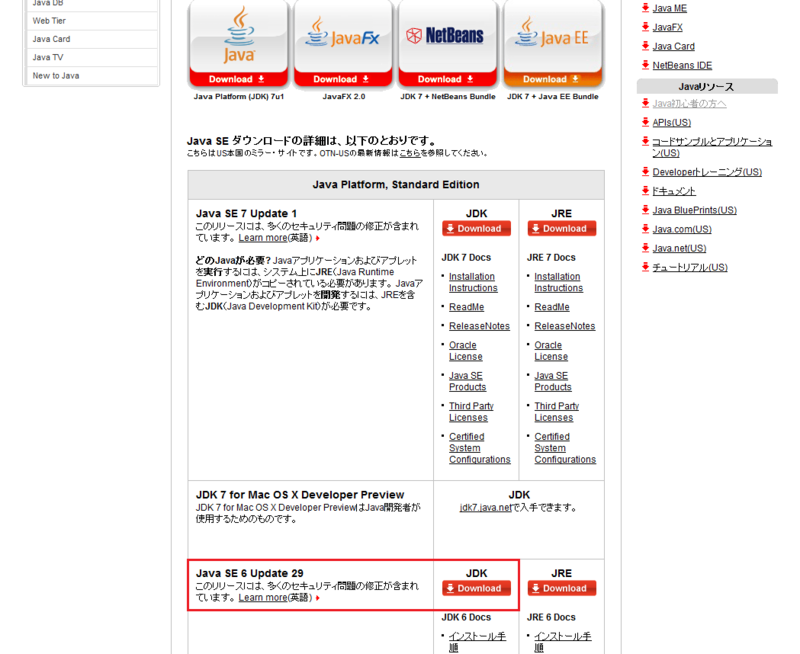
Task: Open JRE Certified System Configurations link
Action: point(565,448)
